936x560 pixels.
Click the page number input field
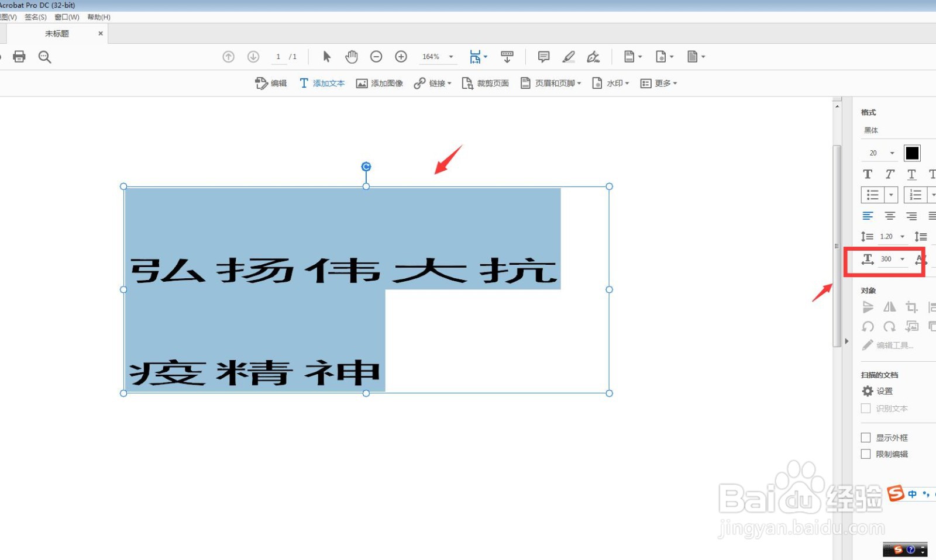pyautogui.click(x=278, y=57)
